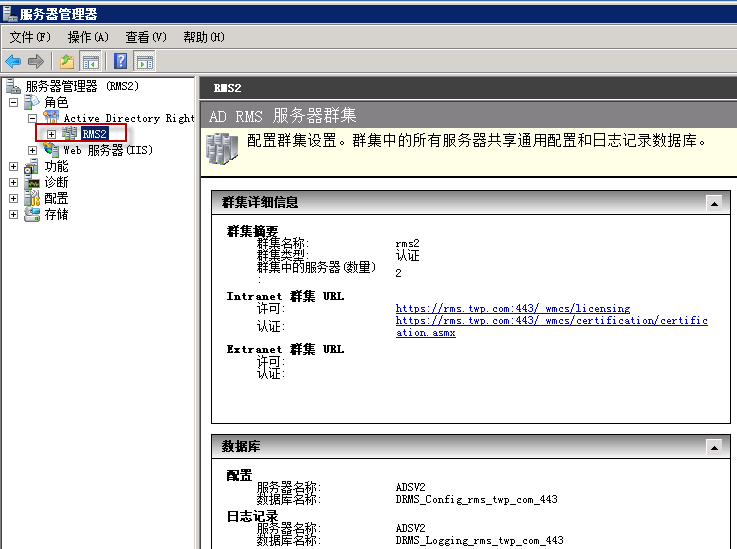Viewport: 737px width, 549px height.
Task: Select Web 服务器 (IIS) tree item
Action: (x=108, y=150)
